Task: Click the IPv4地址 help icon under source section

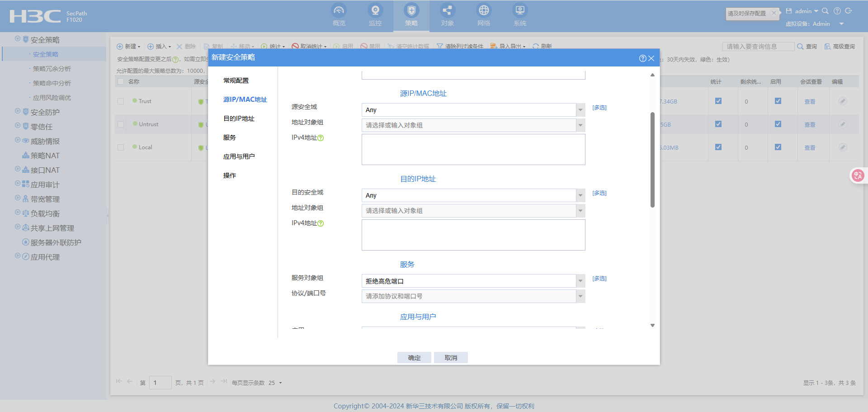Action: (321, 138)
